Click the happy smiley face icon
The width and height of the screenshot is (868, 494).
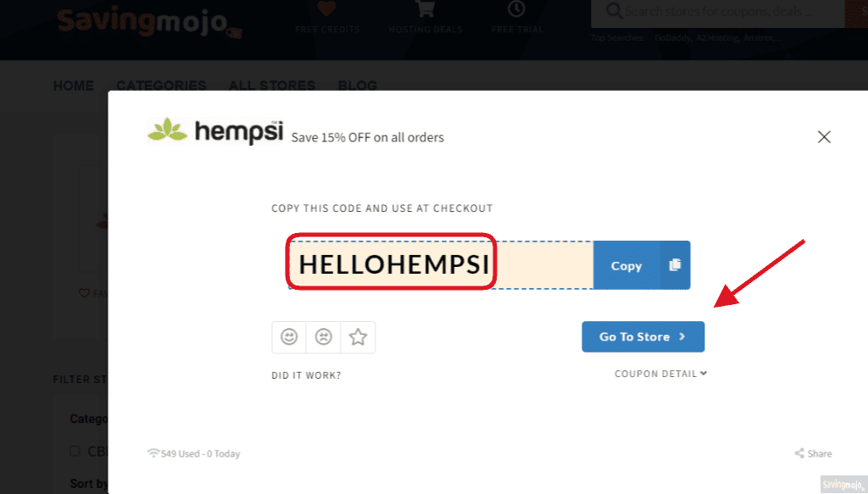(x=289, y=337)
